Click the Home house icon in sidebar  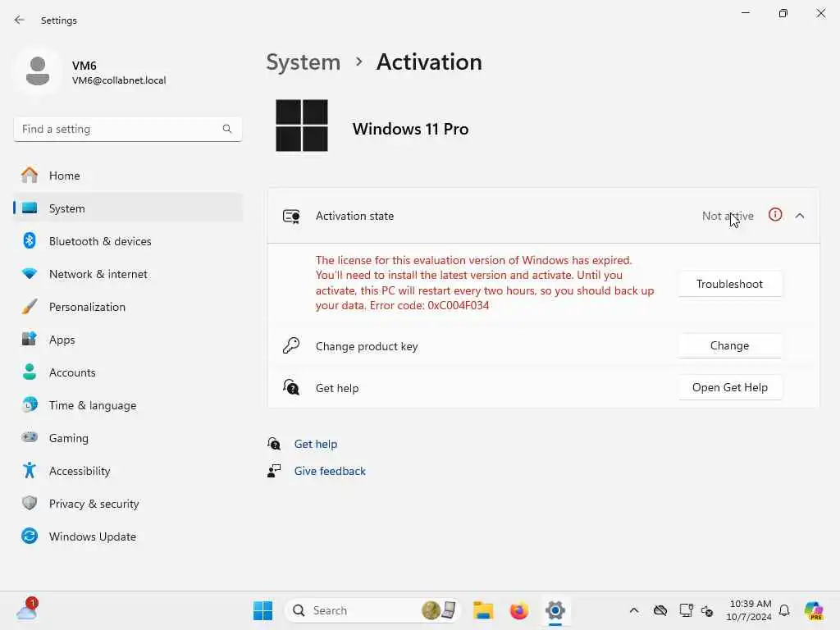pos(30,176)
